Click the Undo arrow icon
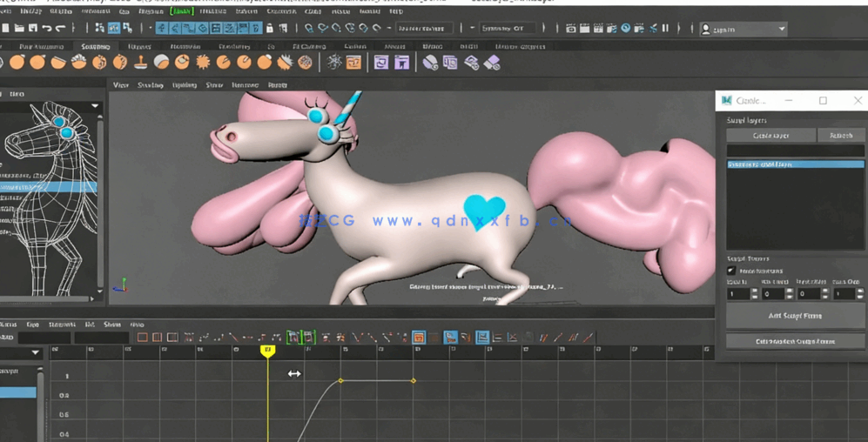The image size is (868, 442). tap(47, 29)
